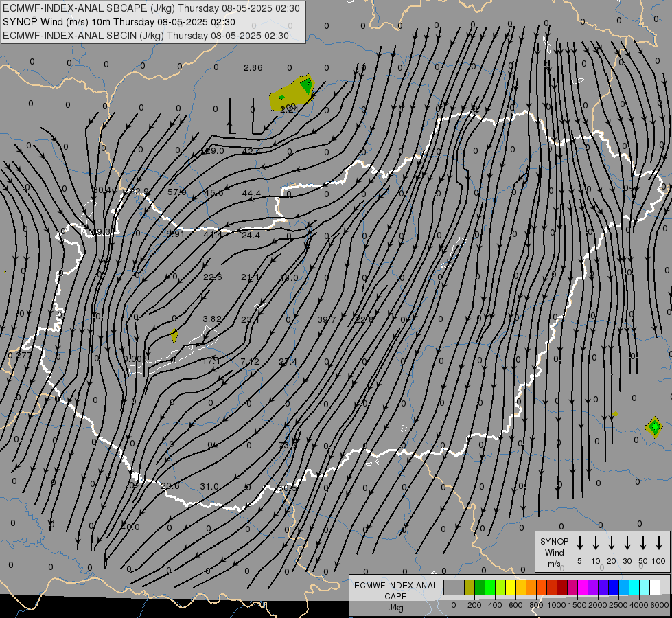The width and height of the screenshot is (672, 618).
Task: Click the 100 m/s wind legend arrow
Action: 659,543
